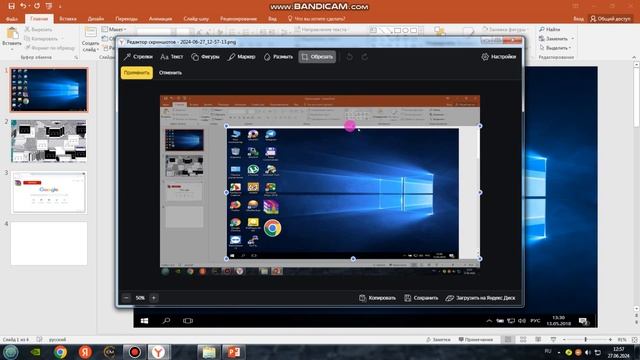This screenshot has height=360, width=640.
Task: Select the Текст tool in screenshot editor
Action: (171, 57)
